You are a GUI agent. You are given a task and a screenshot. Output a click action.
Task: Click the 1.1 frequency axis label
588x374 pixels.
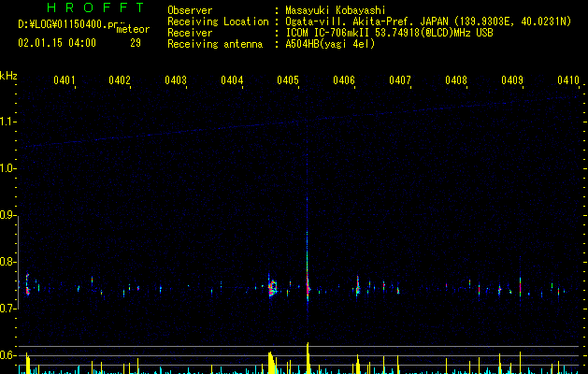point(7,122)
